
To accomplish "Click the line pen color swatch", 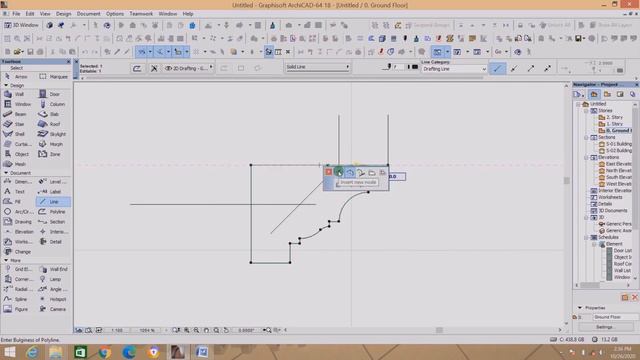I will pos(415,67).
